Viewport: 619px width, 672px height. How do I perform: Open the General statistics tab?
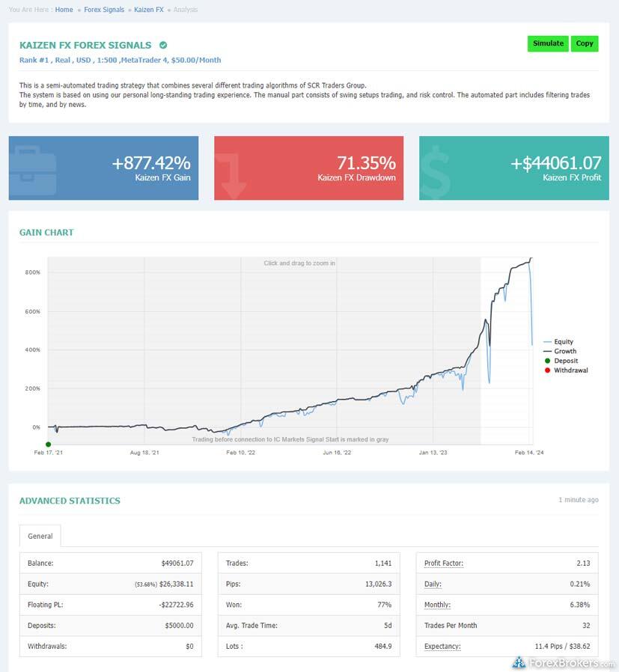click(40, 536)
